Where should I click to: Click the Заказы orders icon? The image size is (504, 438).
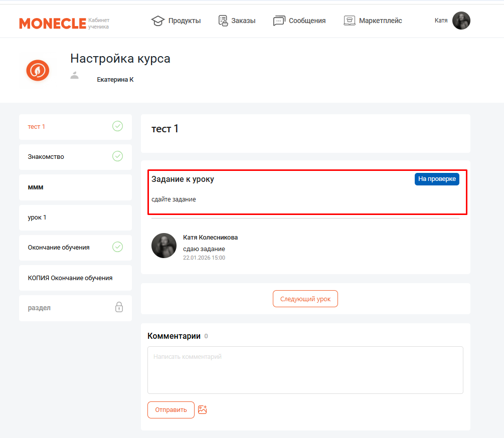223,21
